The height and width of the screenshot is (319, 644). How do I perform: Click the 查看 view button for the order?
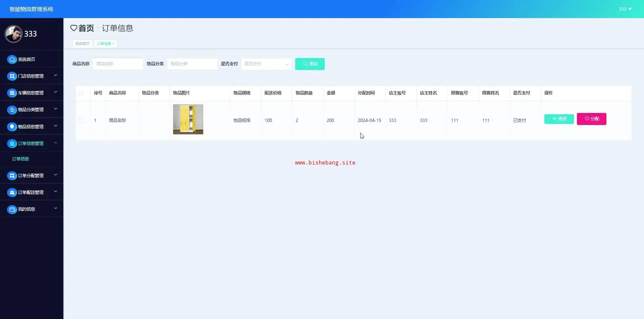pos(559,119)
